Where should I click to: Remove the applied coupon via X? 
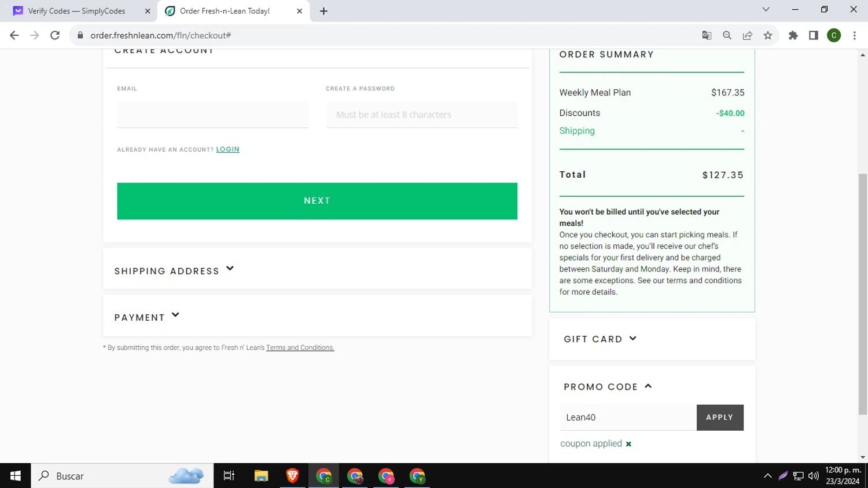[x=628, y=444]
